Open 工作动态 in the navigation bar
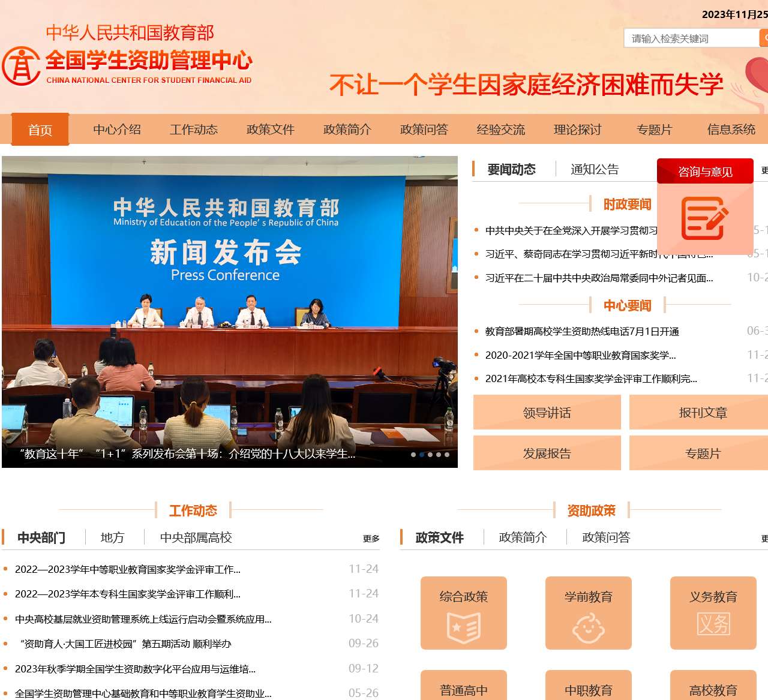 (x=194, y=130)
